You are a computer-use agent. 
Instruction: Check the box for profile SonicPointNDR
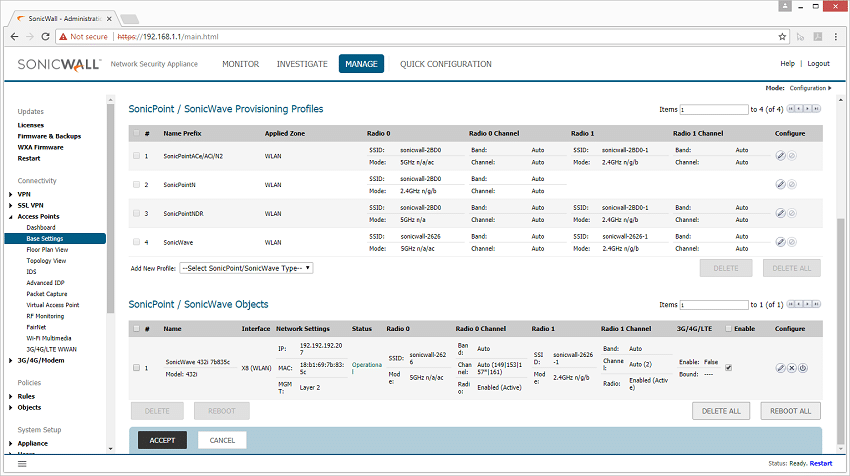coord(136,213)
